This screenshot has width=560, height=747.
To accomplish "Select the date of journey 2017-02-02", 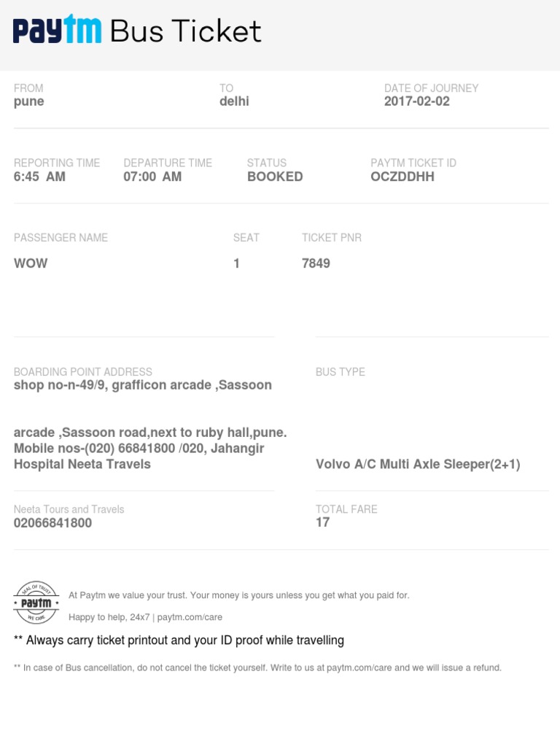I will [417, 101].
